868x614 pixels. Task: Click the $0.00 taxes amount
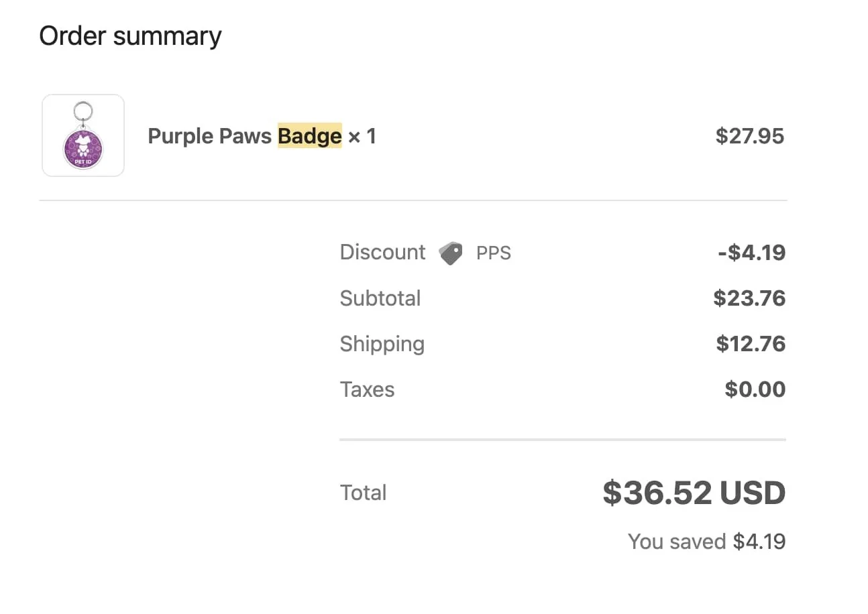(x=755, y=389)
